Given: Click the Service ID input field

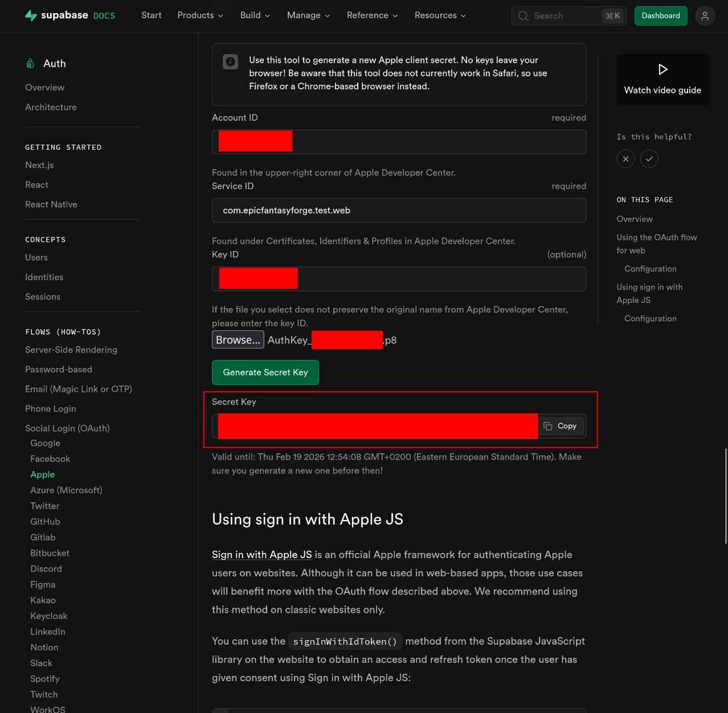Looking at the screenshot, I should click(x=399, y=211).
